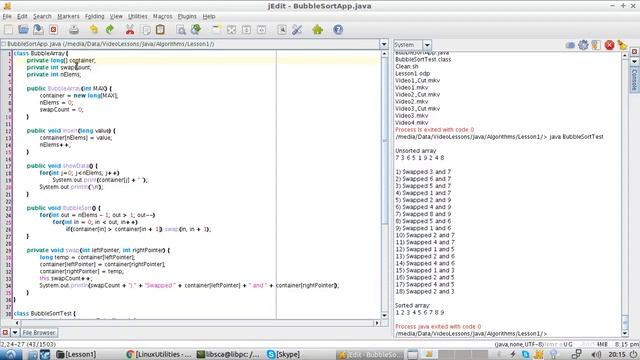Click the Console output vertical scrollbar
Image resolution: width=640 pixels, height=360 pixels.
pos(625,322)
